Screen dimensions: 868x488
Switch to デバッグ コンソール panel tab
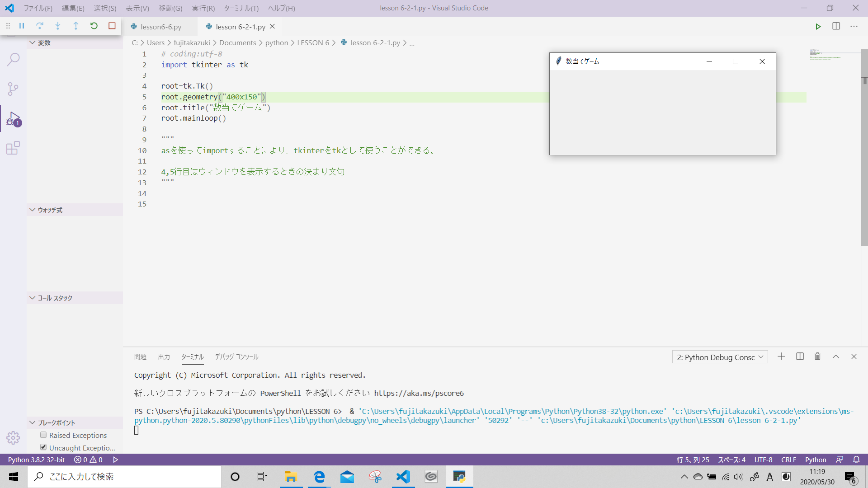236,357
